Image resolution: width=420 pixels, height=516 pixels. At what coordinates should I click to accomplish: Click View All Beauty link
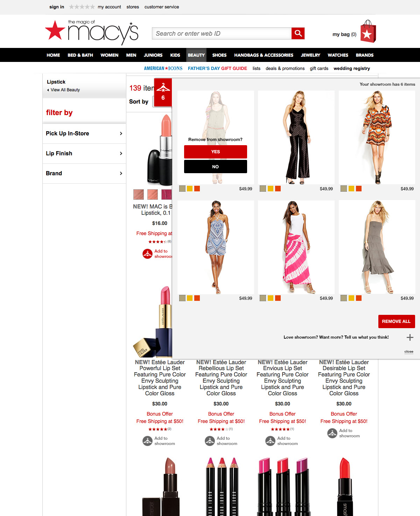(x=65, y=90)
